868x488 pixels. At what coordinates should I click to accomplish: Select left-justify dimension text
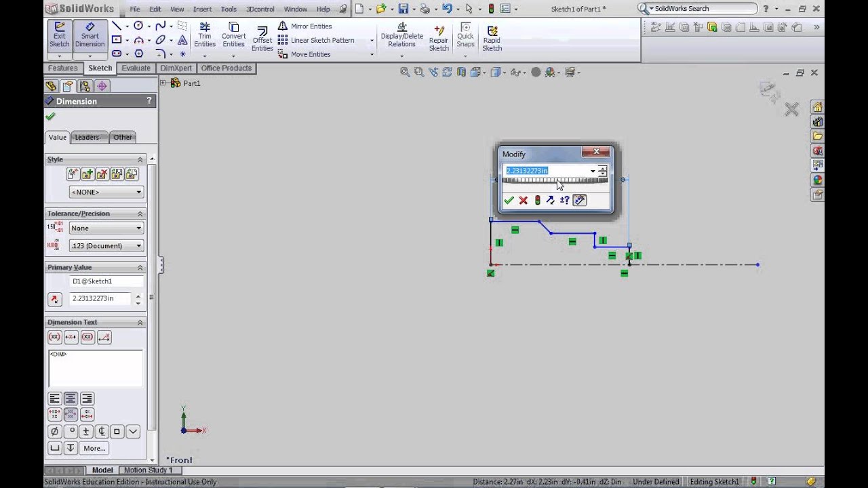[55, 399]
